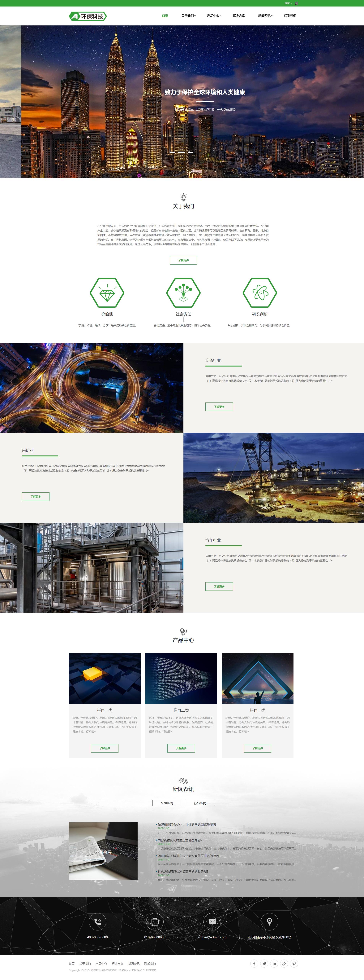The width and height of the screenshot is (364, 980).
Task: Open news 内部链接优化时要注意哪些内容?
Action: (x=180, y=840)
